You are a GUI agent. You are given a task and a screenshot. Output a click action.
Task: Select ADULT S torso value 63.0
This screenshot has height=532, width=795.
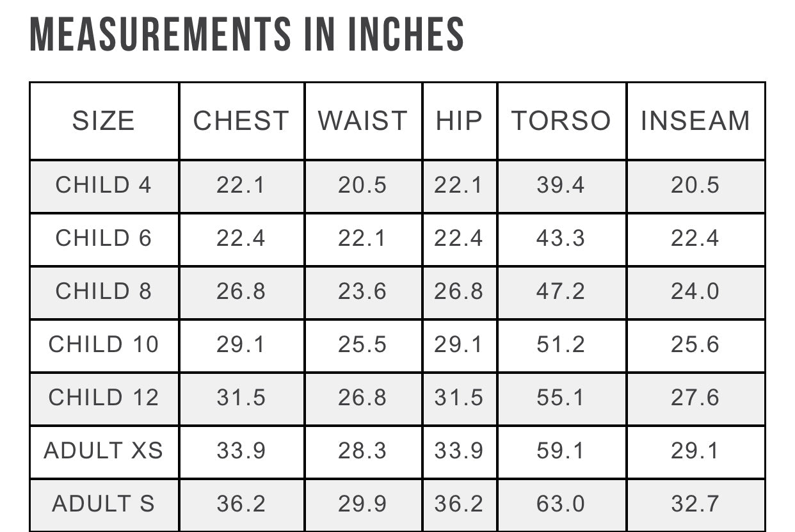point(561,504)
